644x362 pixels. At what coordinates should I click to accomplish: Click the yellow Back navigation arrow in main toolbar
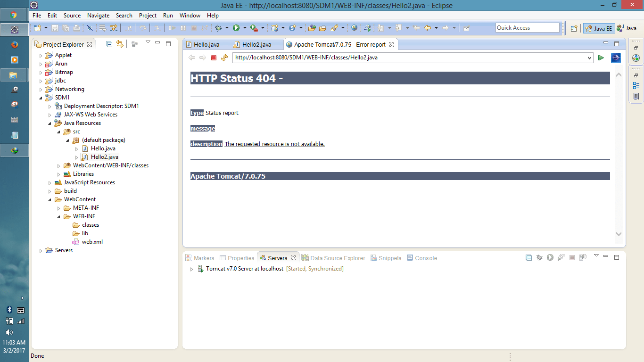tap(428, 28)
